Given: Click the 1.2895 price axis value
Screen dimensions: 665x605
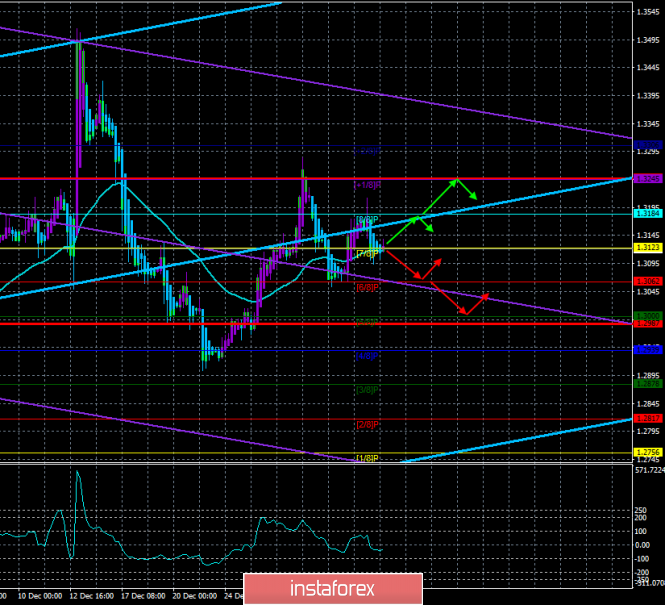Looking at the screenshot, I should point(648,376).
